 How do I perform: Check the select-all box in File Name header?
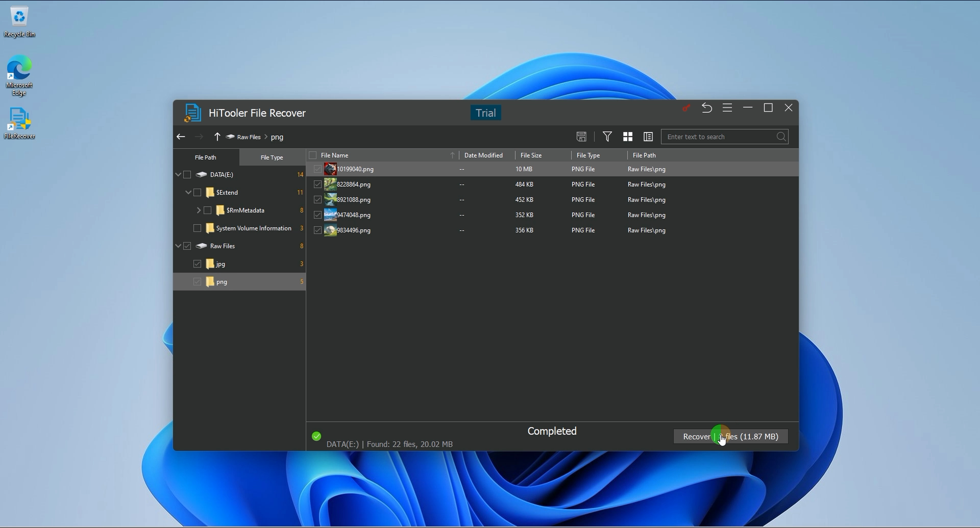(312, 155)
